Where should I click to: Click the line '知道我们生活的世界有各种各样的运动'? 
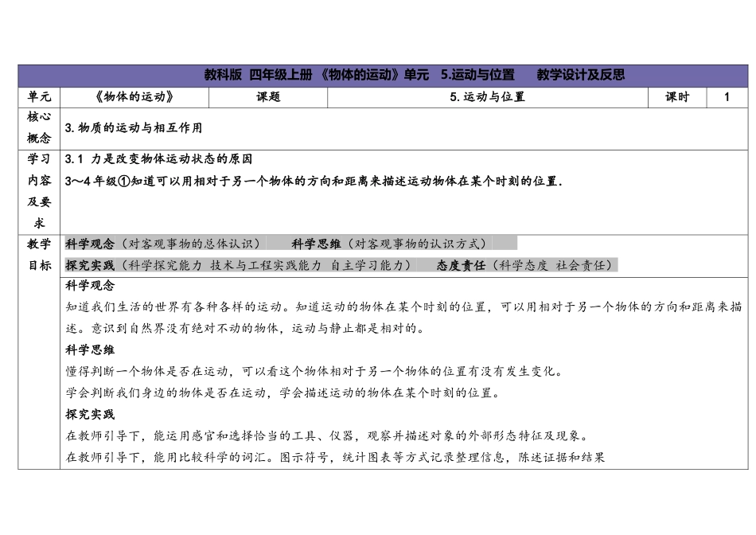(x=404, y=307)
